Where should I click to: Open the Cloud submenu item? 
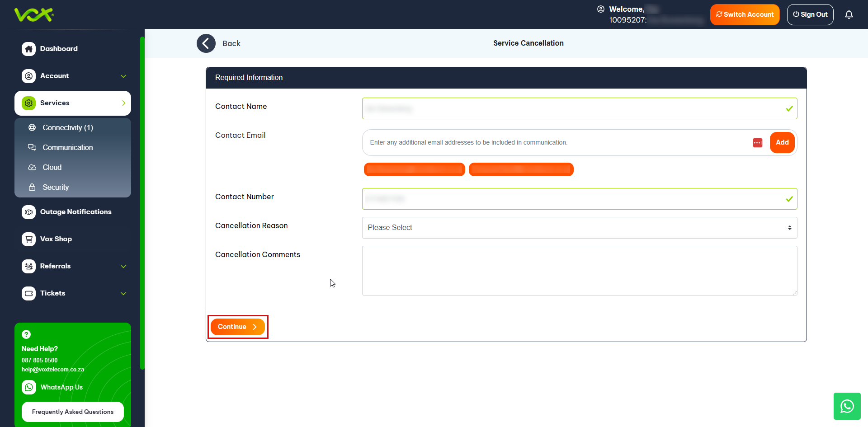coord(52,167)
